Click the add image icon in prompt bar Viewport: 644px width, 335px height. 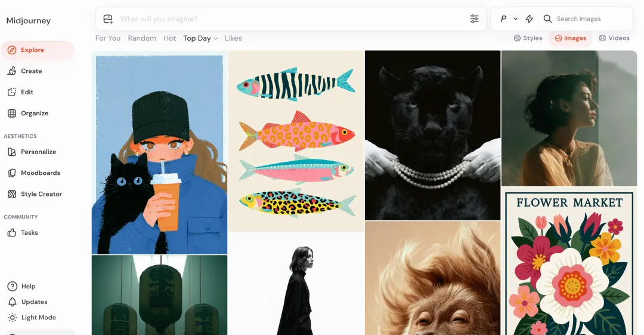click(108, 19)
